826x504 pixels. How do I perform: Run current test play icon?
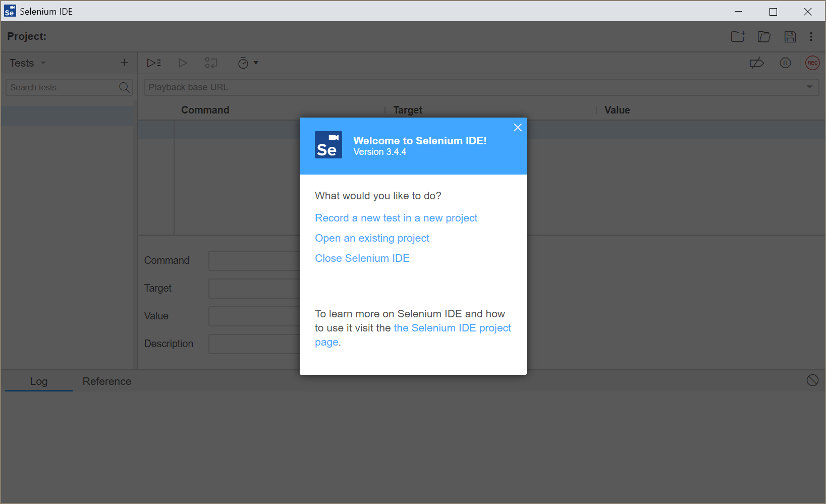tap(183, 63)
